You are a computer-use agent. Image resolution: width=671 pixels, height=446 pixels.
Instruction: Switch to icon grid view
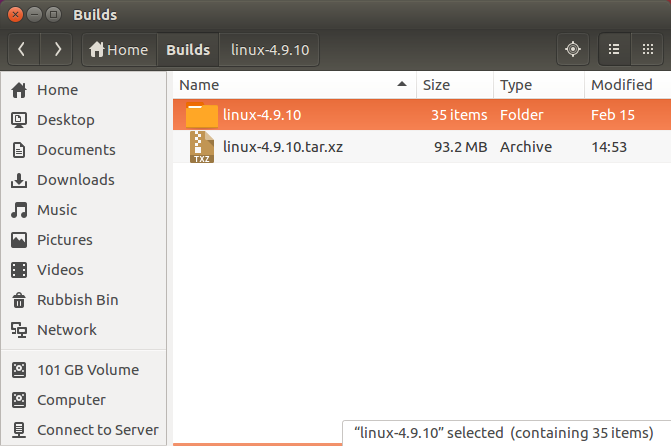pyautogui.click(x=649, y=49)
